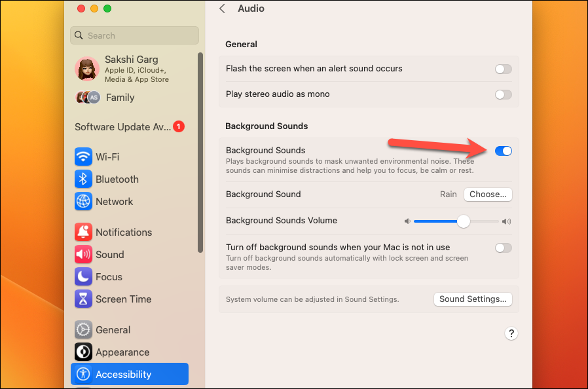Open Sound Settings... button

click(473, 299)
